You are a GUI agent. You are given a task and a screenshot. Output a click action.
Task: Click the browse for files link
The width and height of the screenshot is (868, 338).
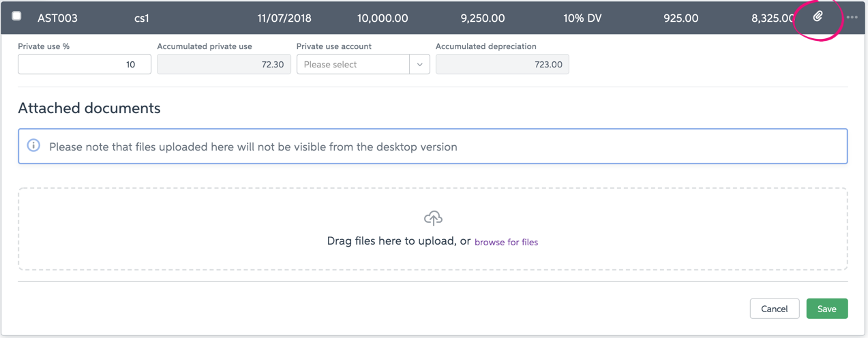tap(506, 242)
